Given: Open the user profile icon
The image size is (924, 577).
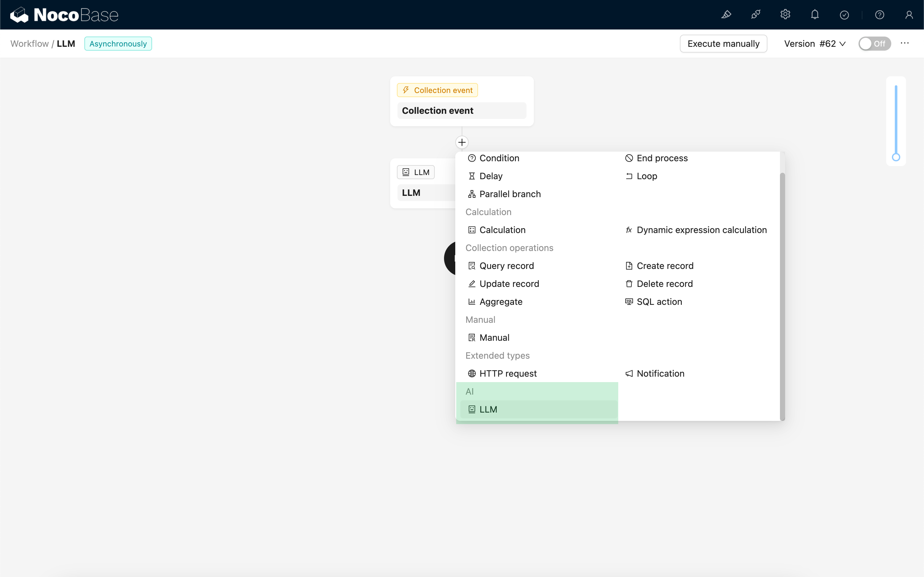Looking at the screenshot, I should [909, 15].
